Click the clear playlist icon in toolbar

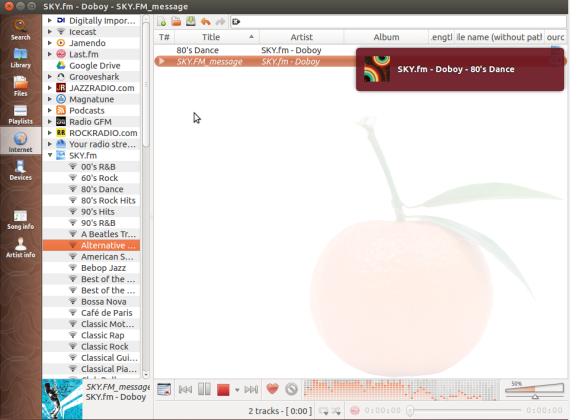236,22
